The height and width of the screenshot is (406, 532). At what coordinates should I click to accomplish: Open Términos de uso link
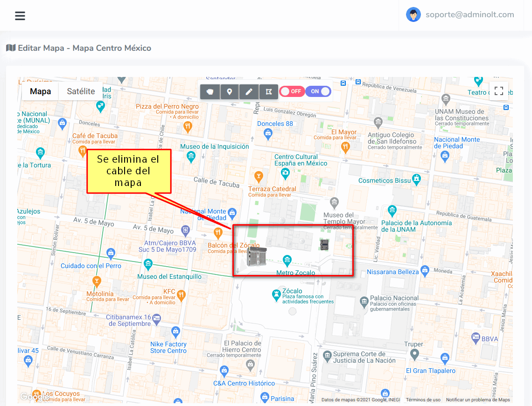click(423, 400)
